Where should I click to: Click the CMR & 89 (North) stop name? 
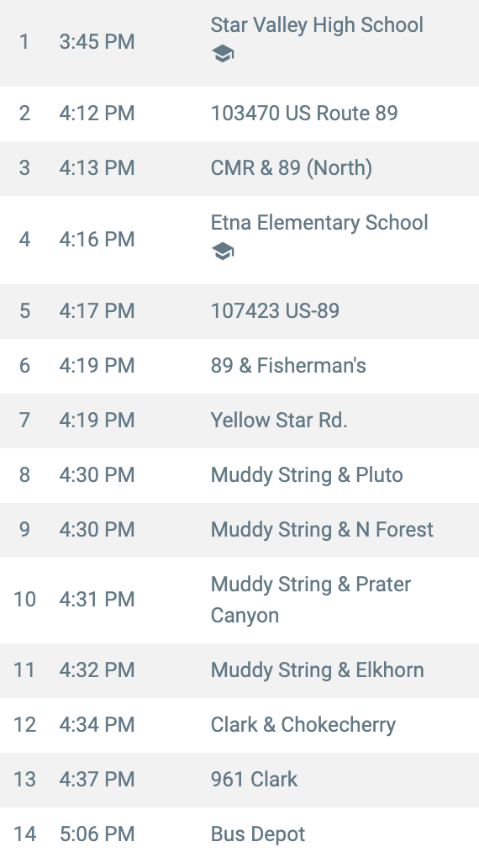(292, 167)
